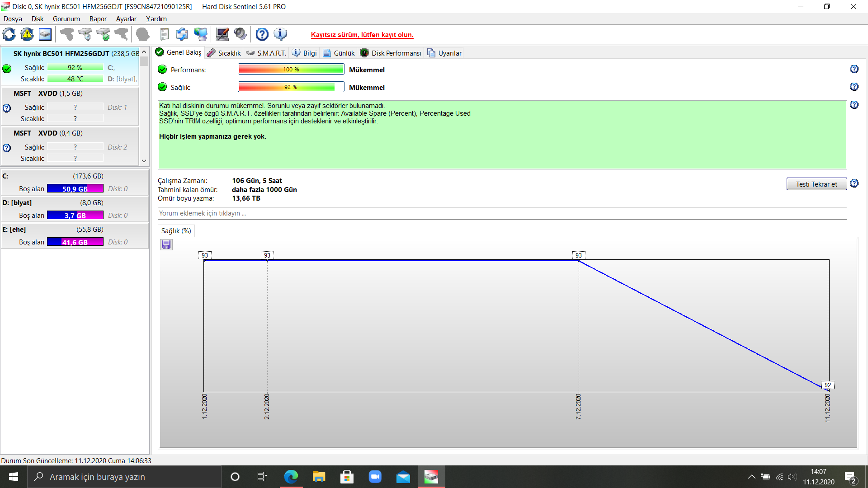Screen dimensions: 868x488
Task: Click the disk list scroll down arrow
Action: pos(144,161)
